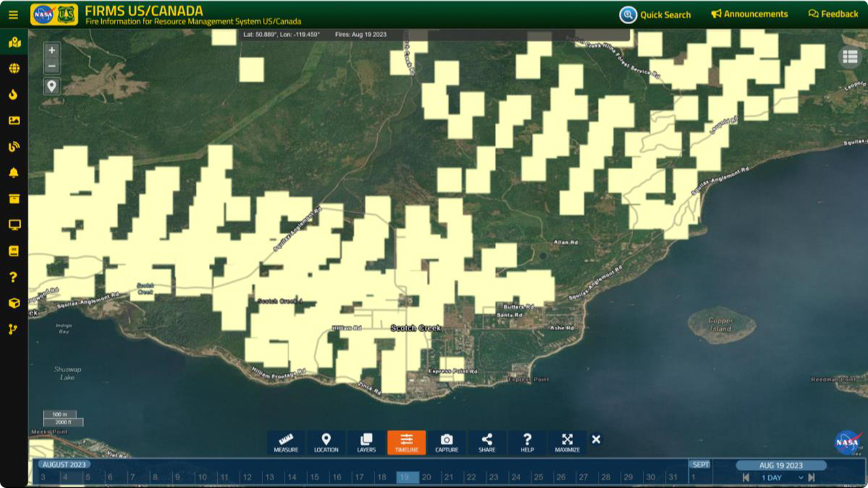Screen dimensions: 868x488
Task: Select the Measure tool
Action: [x=286, y=443]
